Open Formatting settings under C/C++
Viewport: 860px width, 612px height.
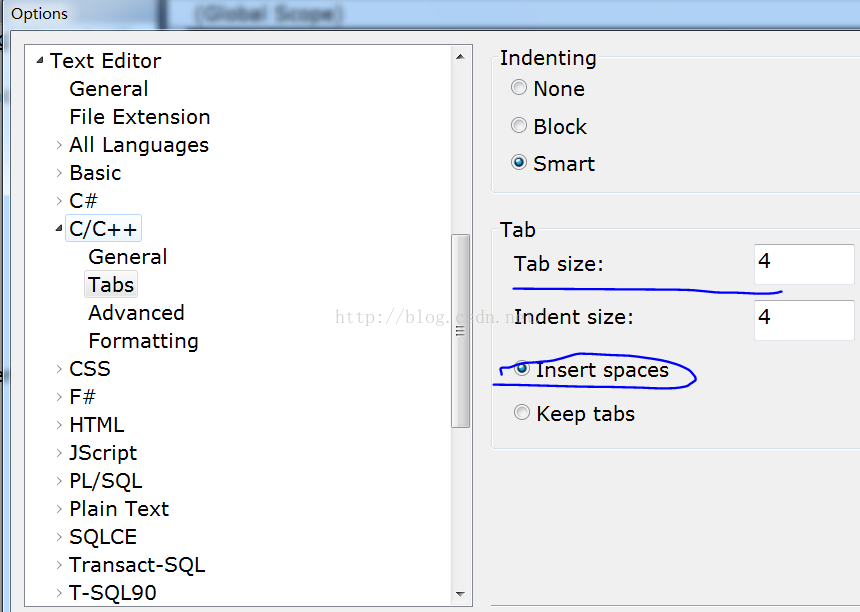[143, 341]
